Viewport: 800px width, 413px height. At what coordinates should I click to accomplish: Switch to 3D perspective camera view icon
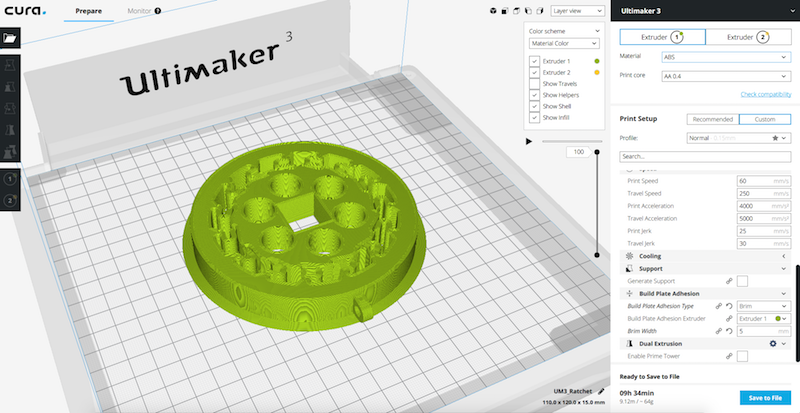(x=493, y=11)
